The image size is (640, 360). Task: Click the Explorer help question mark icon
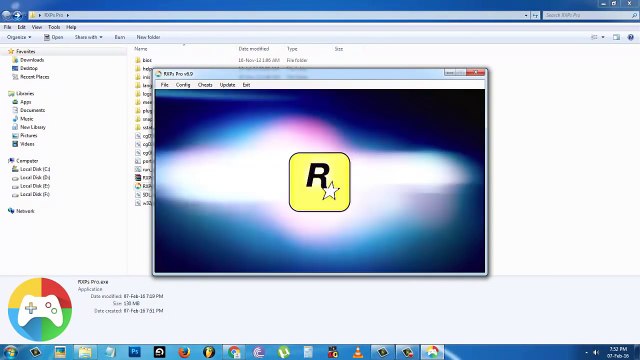click(x=631, y=37)
